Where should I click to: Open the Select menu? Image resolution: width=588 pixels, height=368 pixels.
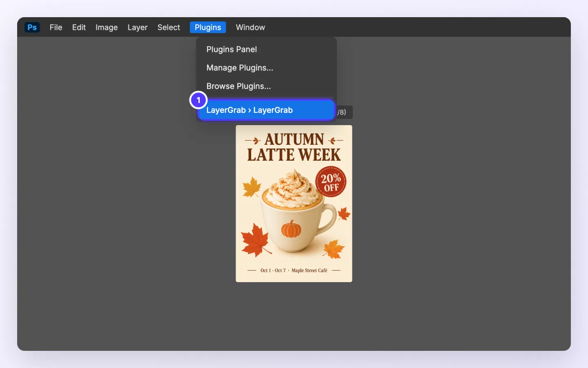pos(169,27)
